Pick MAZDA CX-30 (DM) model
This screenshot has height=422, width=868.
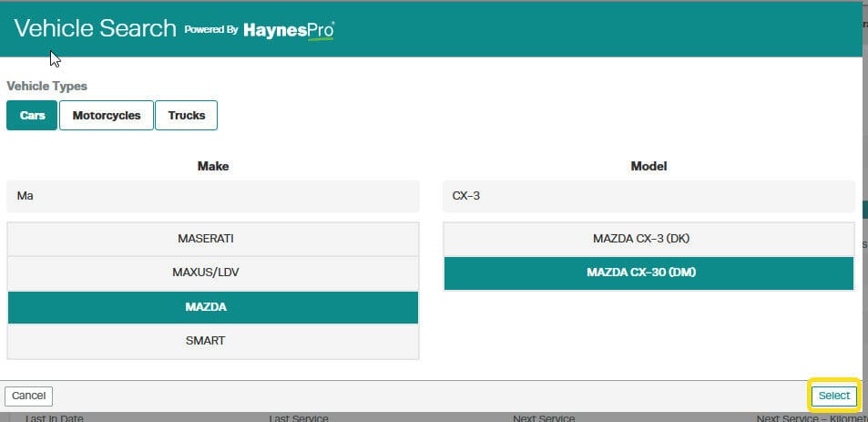648,273
